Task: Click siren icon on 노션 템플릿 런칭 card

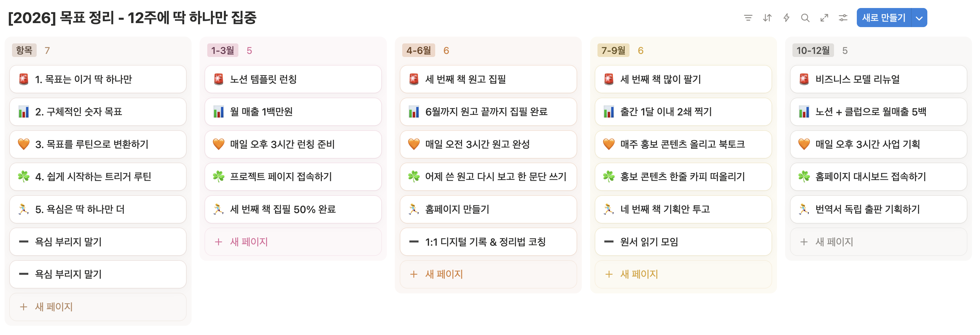Action: tap(218, 79)
